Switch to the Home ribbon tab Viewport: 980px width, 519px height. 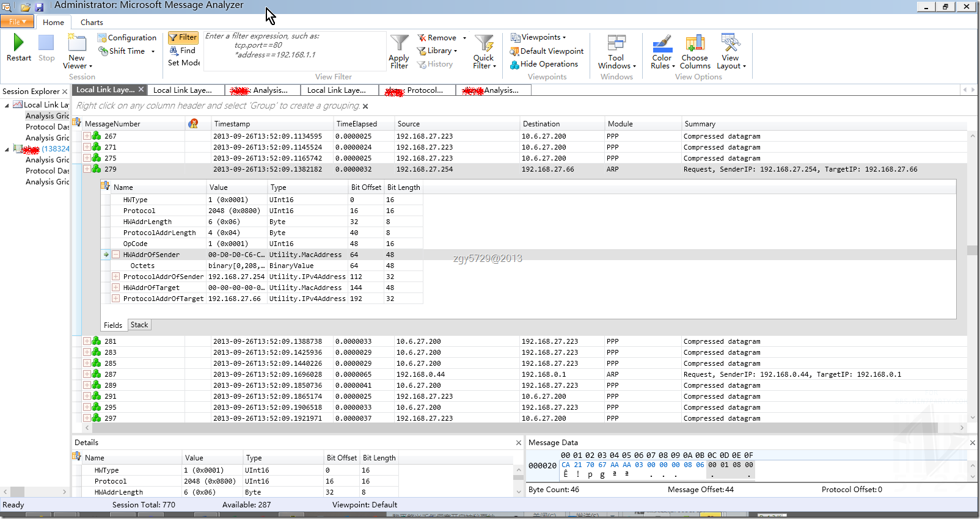pos(53,23)
